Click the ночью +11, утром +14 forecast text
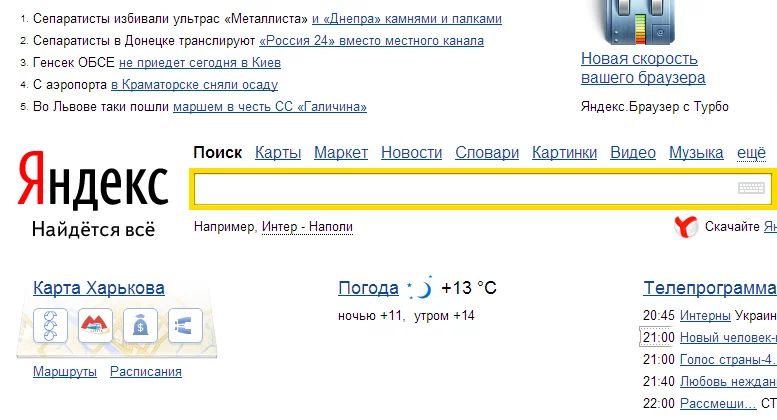This screenshot has height=420, width=777. point(406,315)
